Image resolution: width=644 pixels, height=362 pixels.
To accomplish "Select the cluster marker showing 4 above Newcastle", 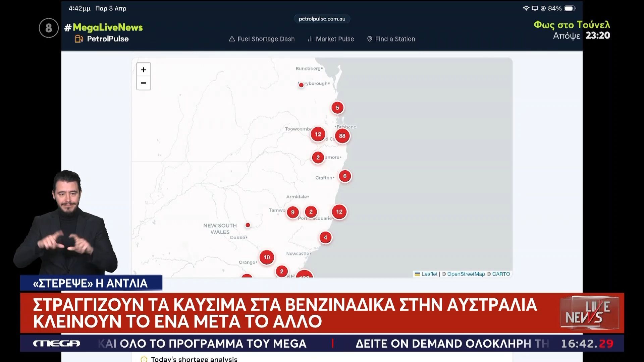I will point(325,237).
